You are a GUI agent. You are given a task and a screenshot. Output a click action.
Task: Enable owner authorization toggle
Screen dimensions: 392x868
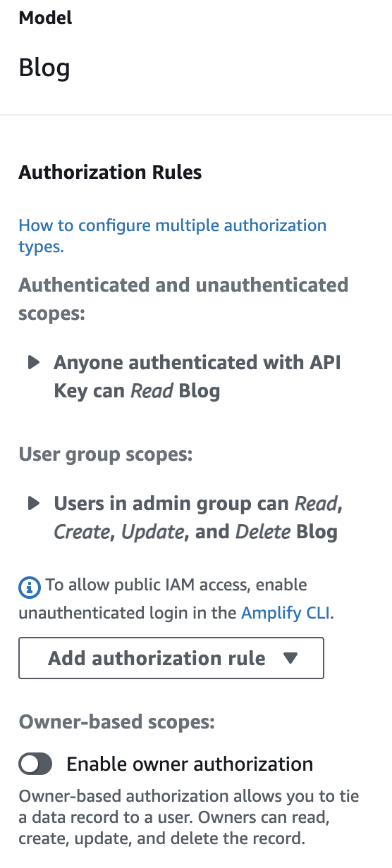click(x=35, y=764)
